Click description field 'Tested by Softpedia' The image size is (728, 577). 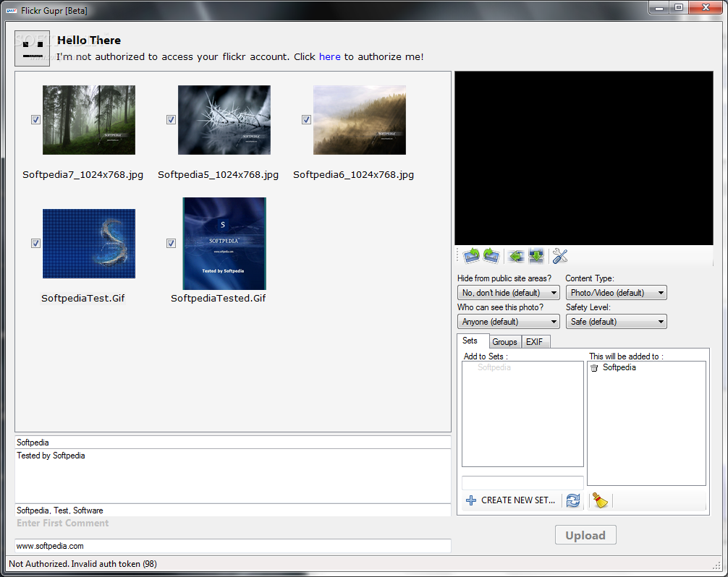(x=232, y=476)
